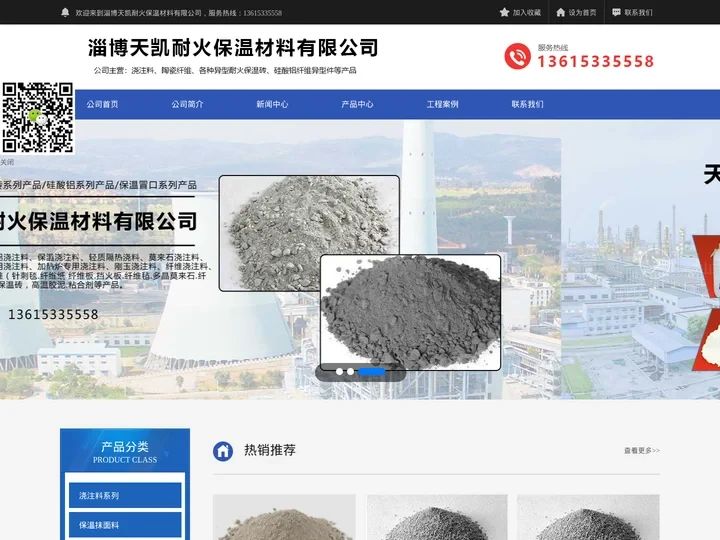Close the QR code popup via 关闭
Image resolution: width=720 pixels, height=540 pixels.
[x=7, y=162]
